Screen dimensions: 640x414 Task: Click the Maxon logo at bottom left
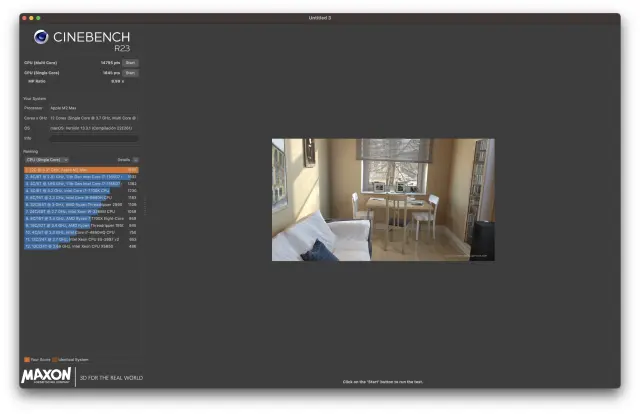[x=46, y=376]
